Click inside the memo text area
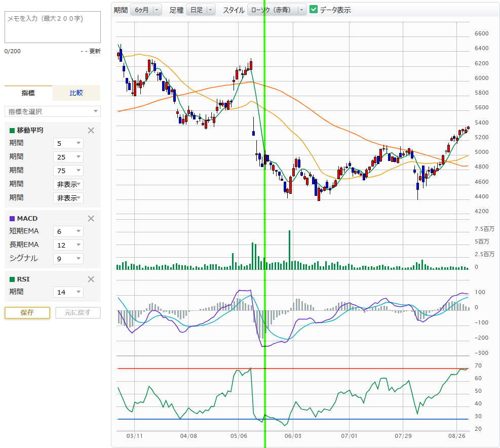Image resolution: width=500 pixels, height=448 pixels. tap(53, 27)
